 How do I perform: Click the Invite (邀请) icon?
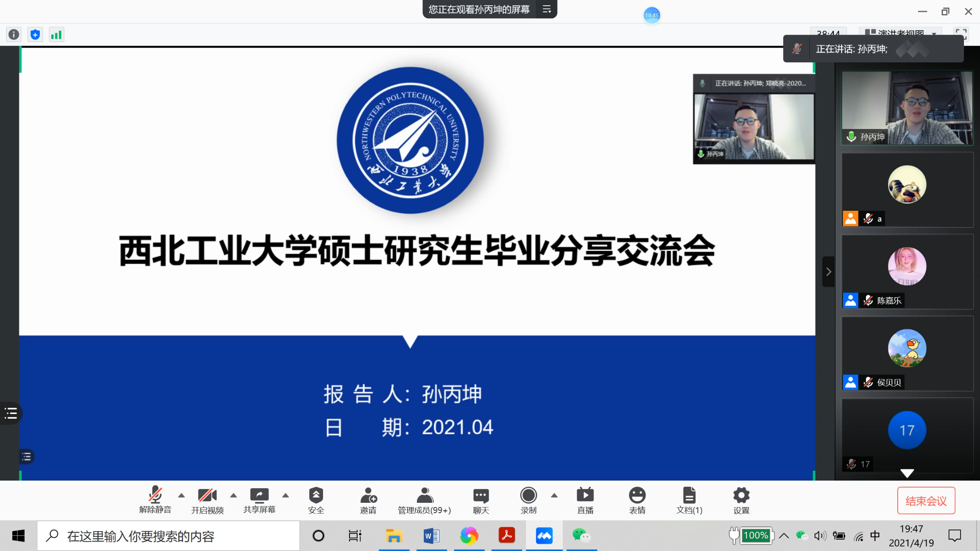(368, 500)
